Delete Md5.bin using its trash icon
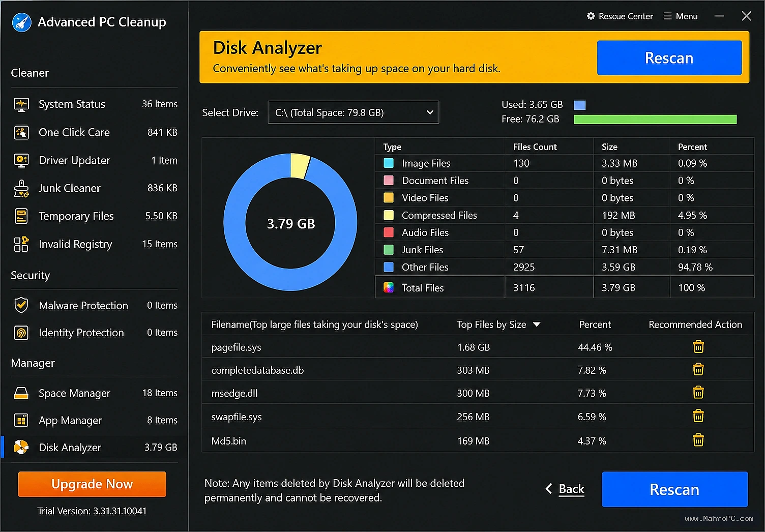The image size is (765, 532). 698,440
